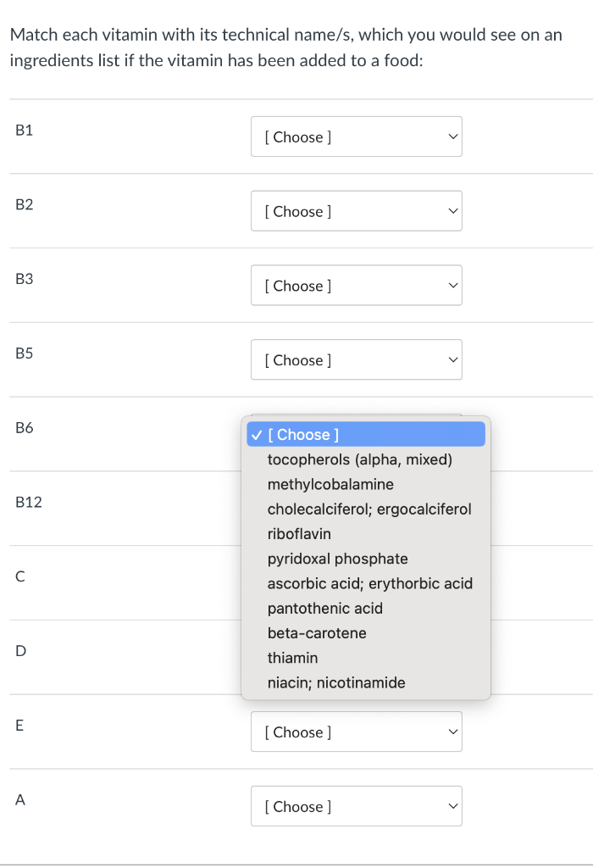The image size is (593, 868).
Task: Click the chevron arrow on B5 dropdown
Action: [x=452, y=360]
